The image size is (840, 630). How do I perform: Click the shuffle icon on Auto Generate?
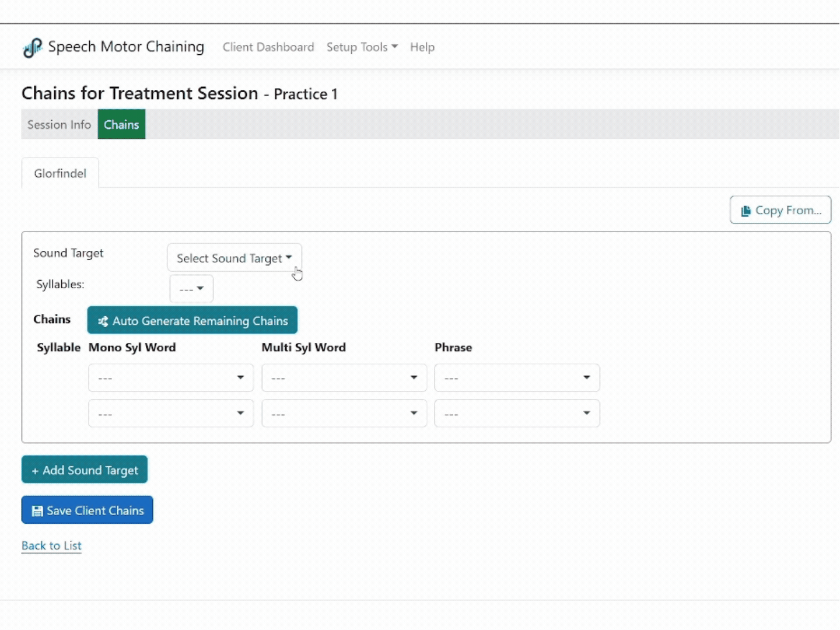coord(103,321)
